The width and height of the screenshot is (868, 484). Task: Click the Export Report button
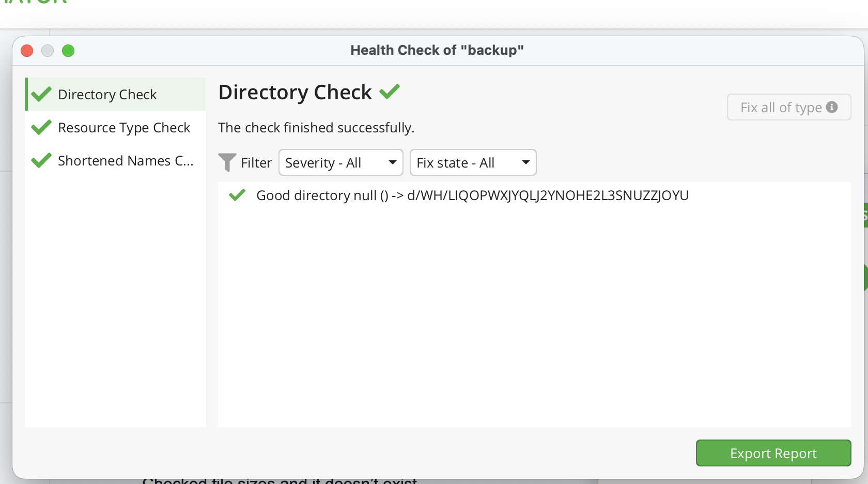(773, 453)
